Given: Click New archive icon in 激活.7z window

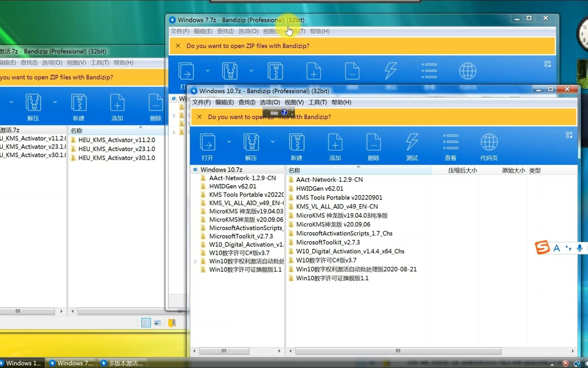Looking at the screenshot, I should click(x=79, y=103).
